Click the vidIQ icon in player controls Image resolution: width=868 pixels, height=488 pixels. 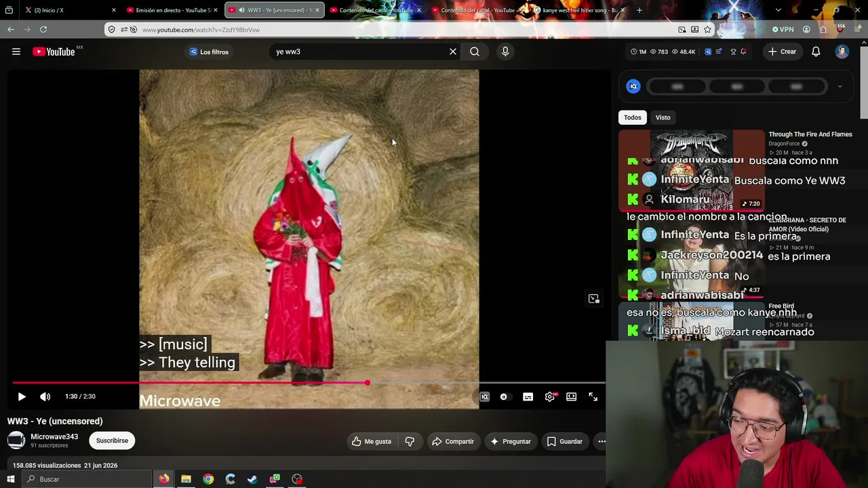point(484,396)
